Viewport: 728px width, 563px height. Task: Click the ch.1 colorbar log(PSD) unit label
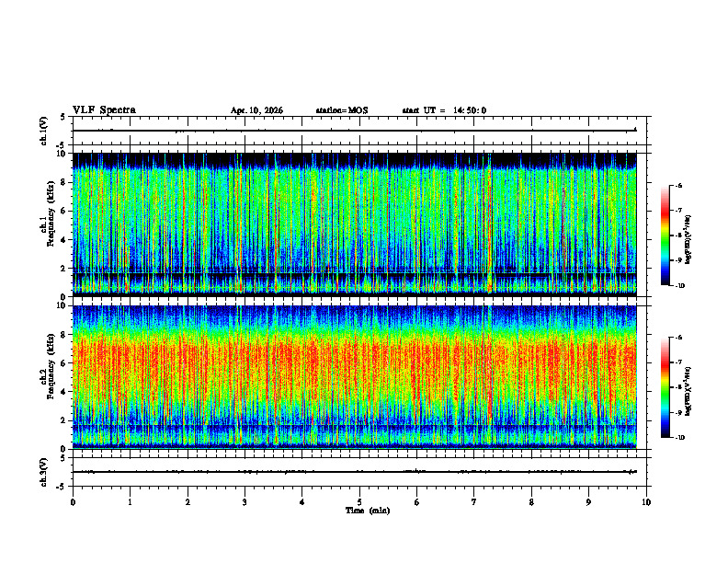[x=688, y=239]
